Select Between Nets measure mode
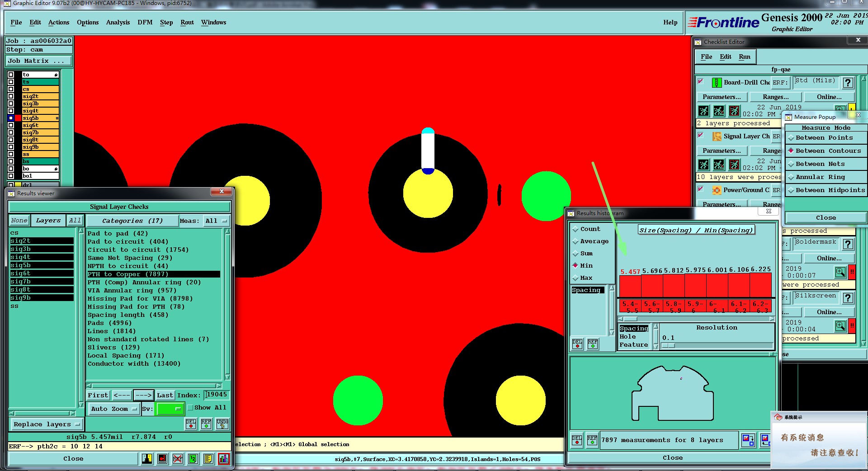The image size is (868, 471). click(826, 164)
